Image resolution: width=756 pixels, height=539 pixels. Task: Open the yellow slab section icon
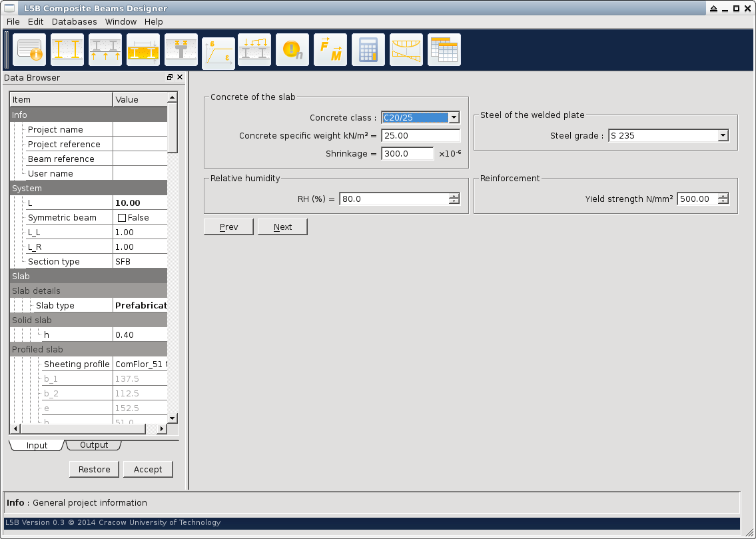click(143, 50)
